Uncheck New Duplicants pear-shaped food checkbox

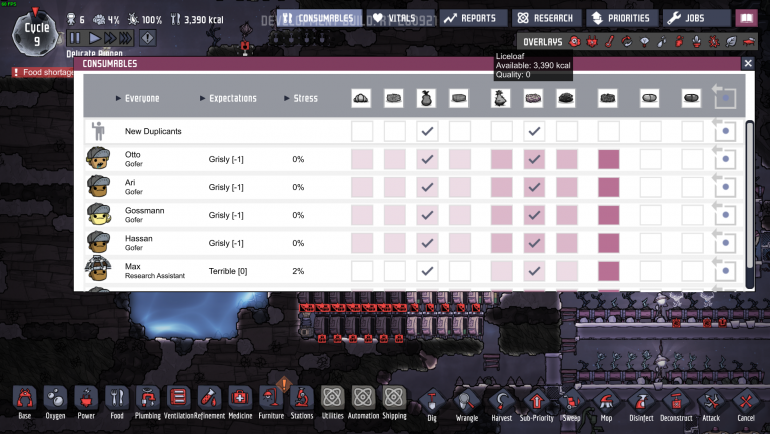[x=427, y=131]
